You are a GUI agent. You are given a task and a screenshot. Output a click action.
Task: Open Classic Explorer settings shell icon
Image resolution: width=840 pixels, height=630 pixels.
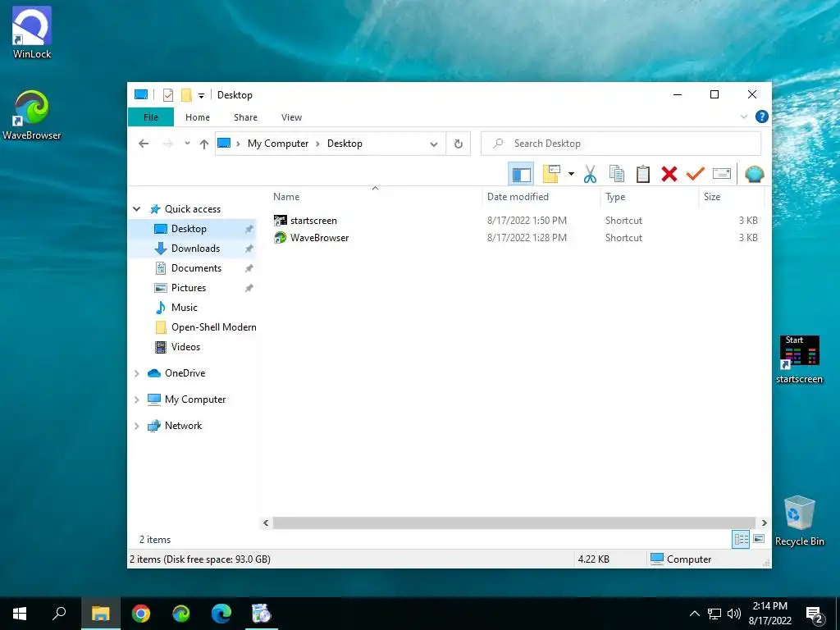click(755, 174)
